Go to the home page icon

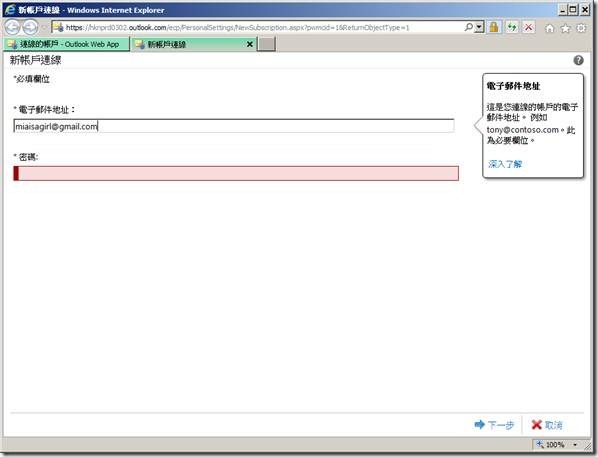[x=550, y=28]
